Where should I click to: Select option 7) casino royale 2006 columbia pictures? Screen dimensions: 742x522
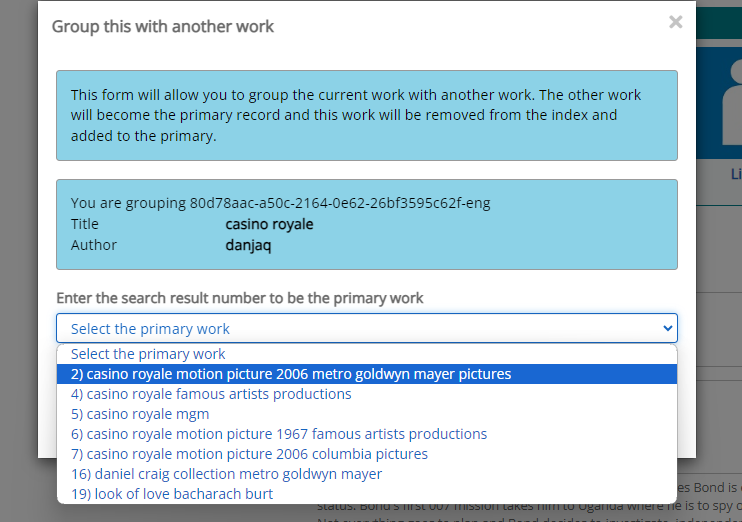tap(367, 454)
